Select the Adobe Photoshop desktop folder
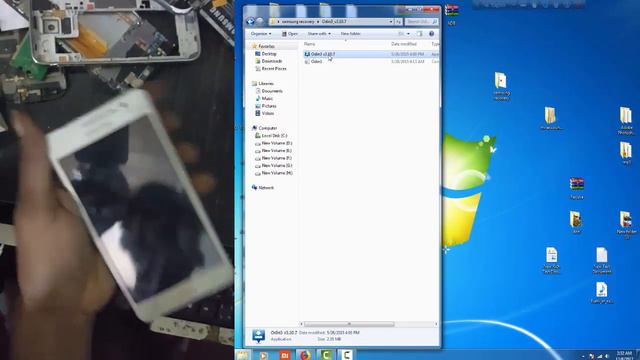Screen dimensions: 640x360 click(626, 121)
